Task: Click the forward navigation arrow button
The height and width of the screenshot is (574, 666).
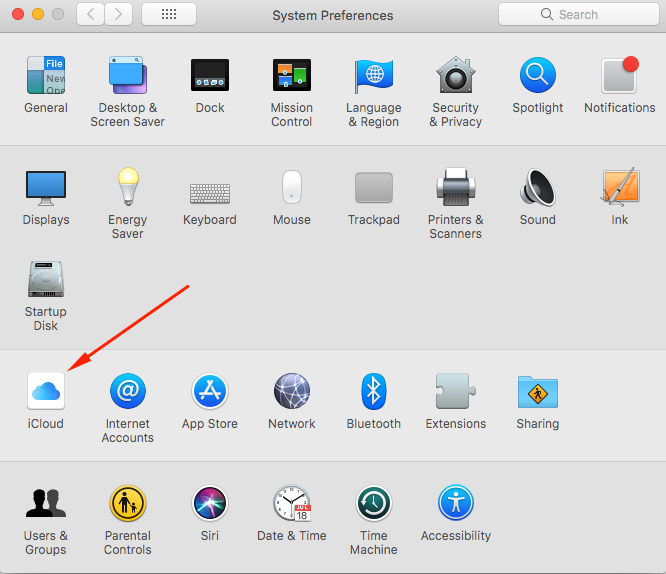Action: coord(119,14)
